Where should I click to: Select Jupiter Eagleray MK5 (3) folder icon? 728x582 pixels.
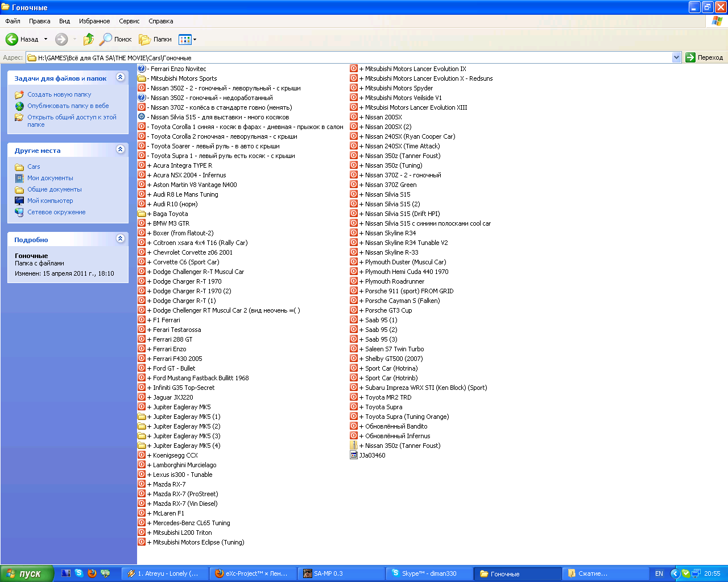(x=142, y=436)
